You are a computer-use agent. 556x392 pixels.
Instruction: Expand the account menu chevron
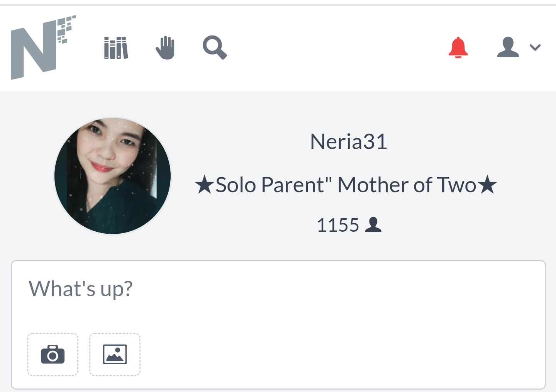tap(535, 48)
